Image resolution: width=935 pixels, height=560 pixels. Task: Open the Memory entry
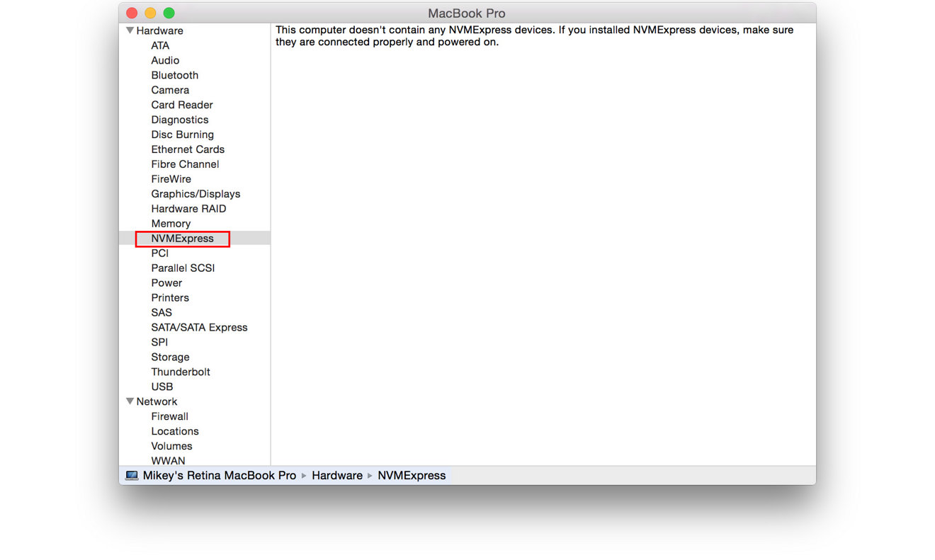tap(171, 224)
